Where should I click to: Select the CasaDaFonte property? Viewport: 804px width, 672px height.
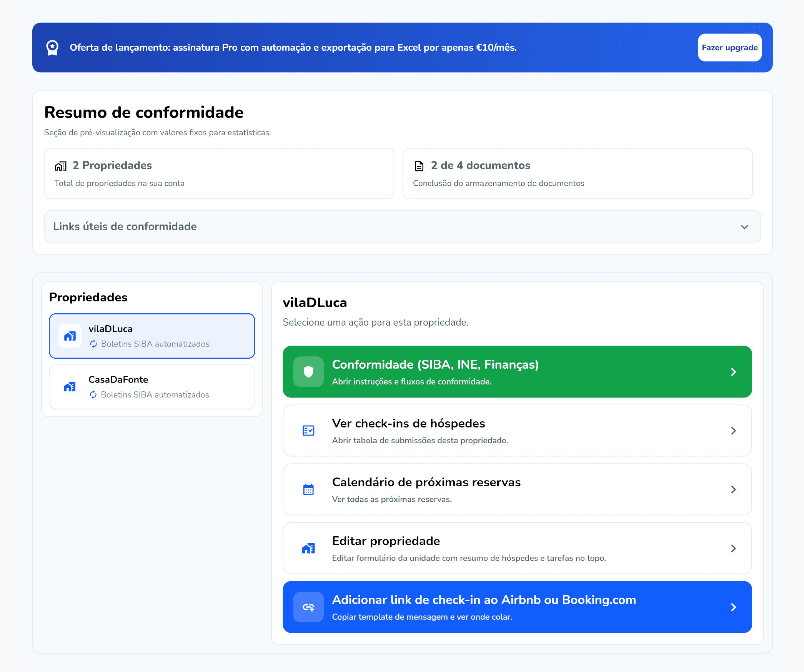(x=152, y=387)
